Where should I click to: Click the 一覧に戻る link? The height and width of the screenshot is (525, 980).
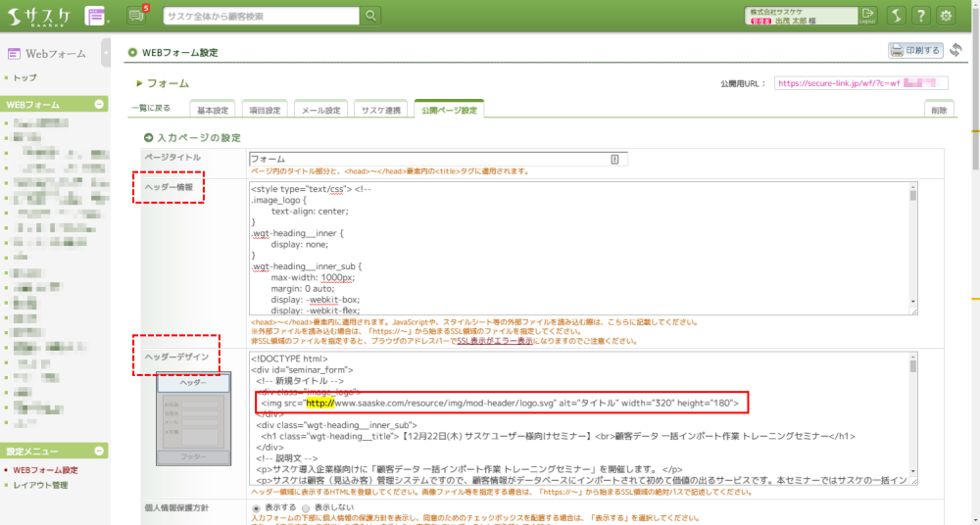[x=150, y=108]
